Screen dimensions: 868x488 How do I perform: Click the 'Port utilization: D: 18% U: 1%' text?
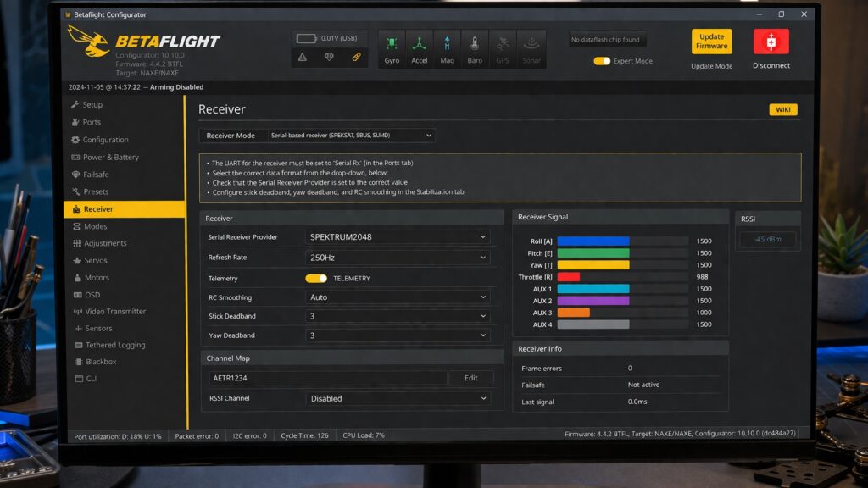(118, 436)
